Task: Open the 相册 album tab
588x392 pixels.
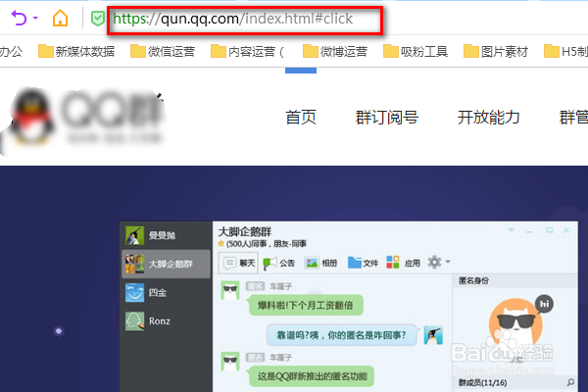Action: pyautogui.click(x=321, y=263)
